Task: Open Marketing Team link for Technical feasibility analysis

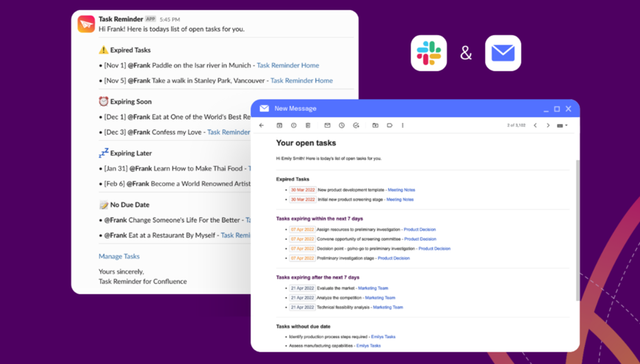Action: [388, 307]
